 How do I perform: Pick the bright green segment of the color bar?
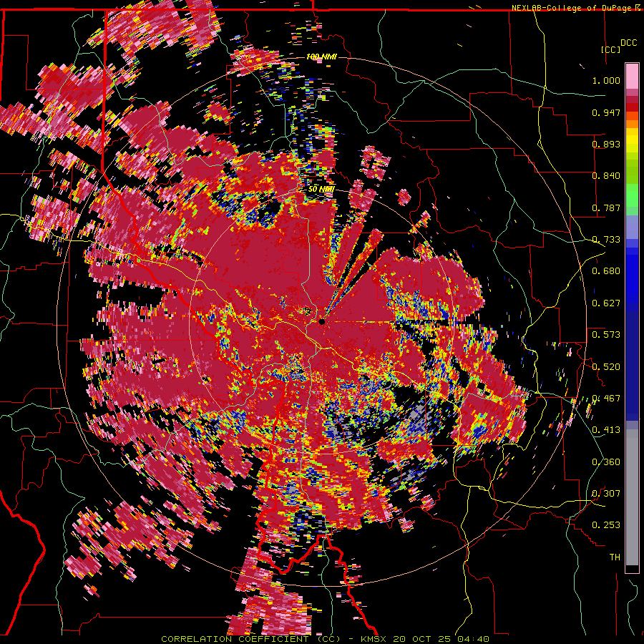(x=632, y=195)
